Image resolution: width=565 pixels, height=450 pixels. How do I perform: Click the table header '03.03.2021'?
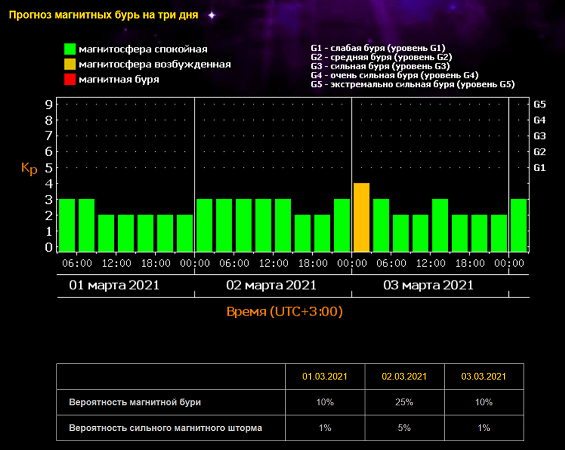(x=484, y=377)
